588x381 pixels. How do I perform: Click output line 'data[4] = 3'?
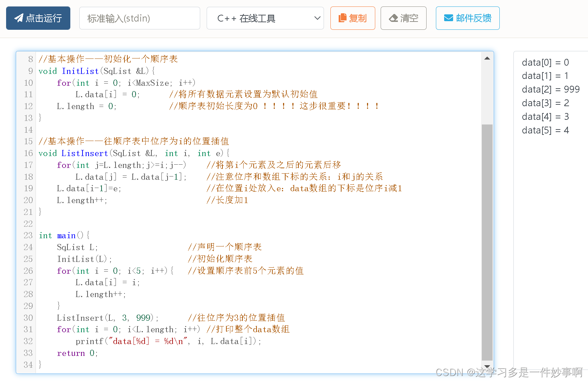click(x=545, y=117)
